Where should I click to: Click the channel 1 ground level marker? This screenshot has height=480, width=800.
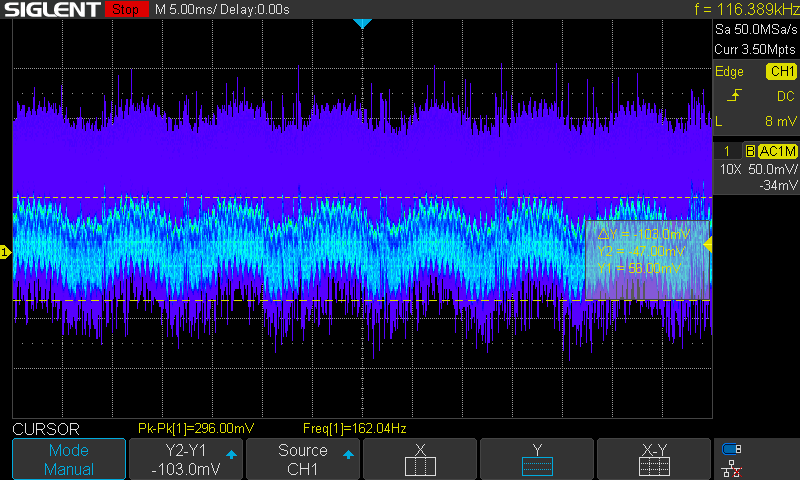(5, 252)
